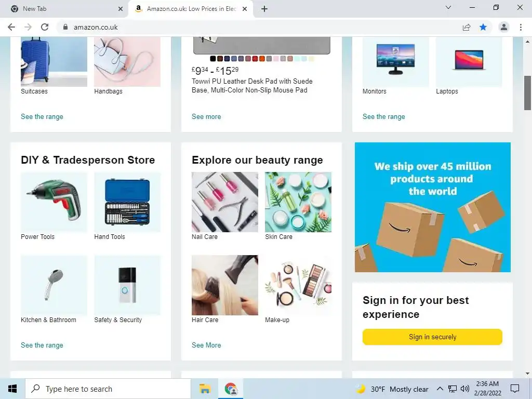Click the Nail Care label
The height and width of the screenshot is (399, 532).
(x=205, y=237)
